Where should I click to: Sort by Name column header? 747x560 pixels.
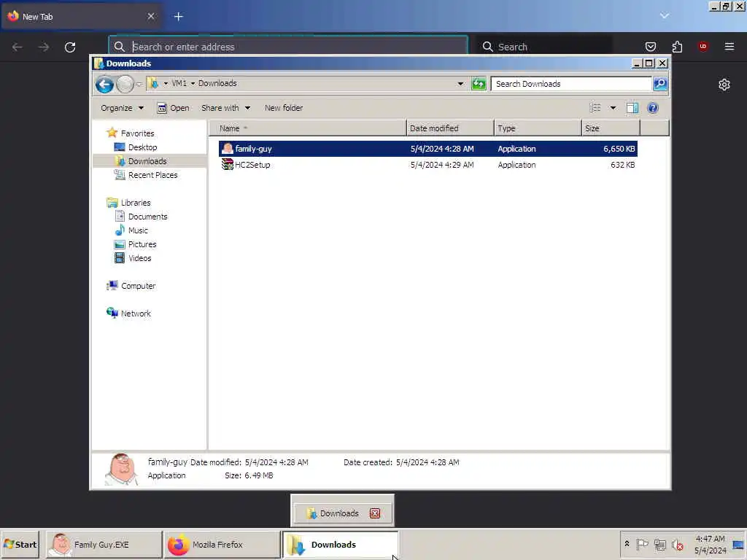point(308,128)
